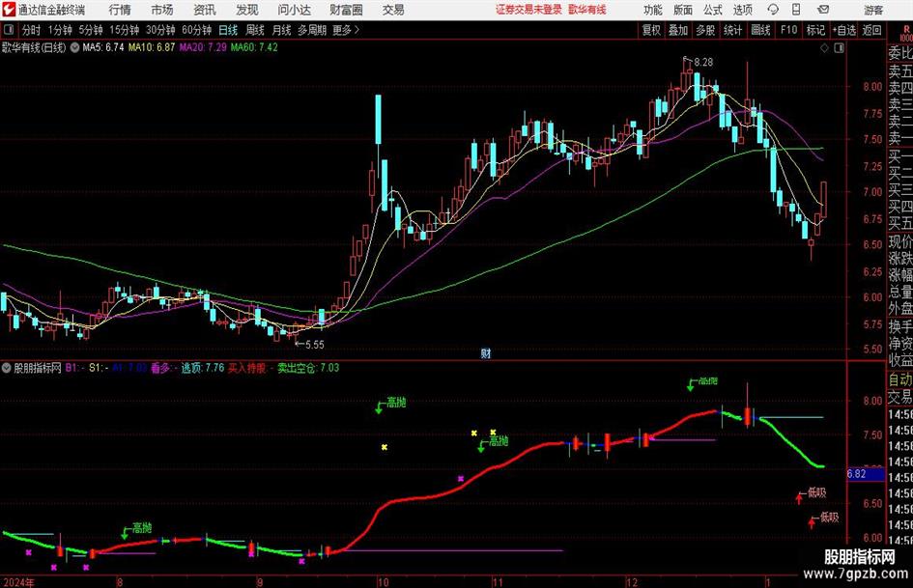Click the MA20: 7.29 indicator label
This screenshot has height=588, width=913.
(x=203, y=47)
